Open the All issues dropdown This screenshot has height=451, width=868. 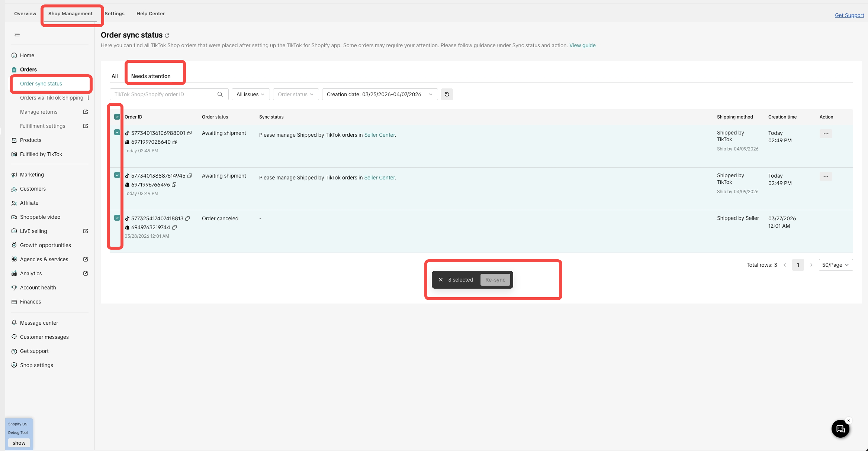[x=250, y=94]
